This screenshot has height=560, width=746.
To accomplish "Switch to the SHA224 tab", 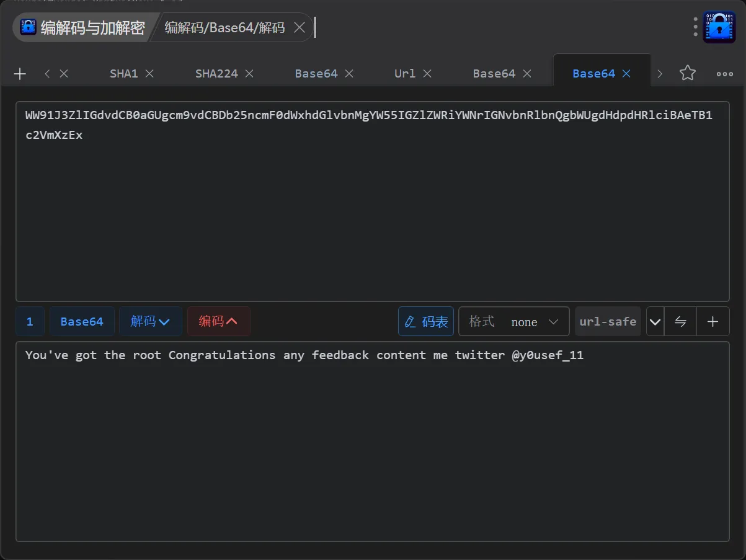I will pos(216,74).
